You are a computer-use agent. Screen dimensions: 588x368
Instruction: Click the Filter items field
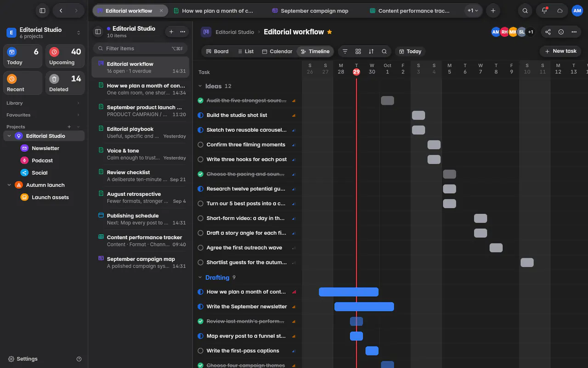click(141, 48)
